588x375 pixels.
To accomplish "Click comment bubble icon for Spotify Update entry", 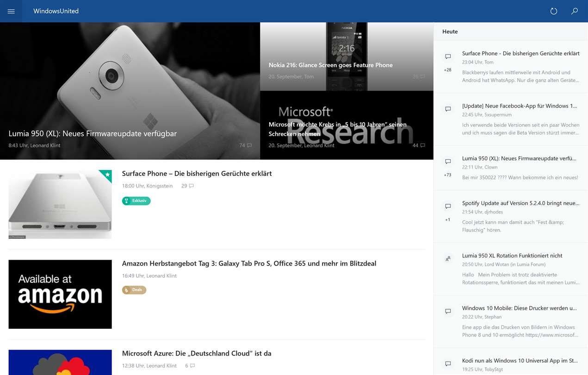I will pyautogui.click(x=448, y=206).
